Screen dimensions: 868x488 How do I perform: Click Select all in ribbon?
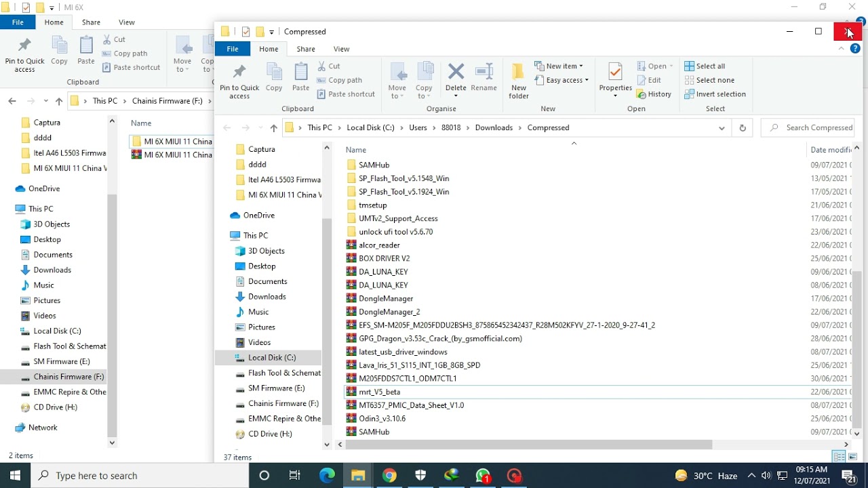(x=705, y=66)
